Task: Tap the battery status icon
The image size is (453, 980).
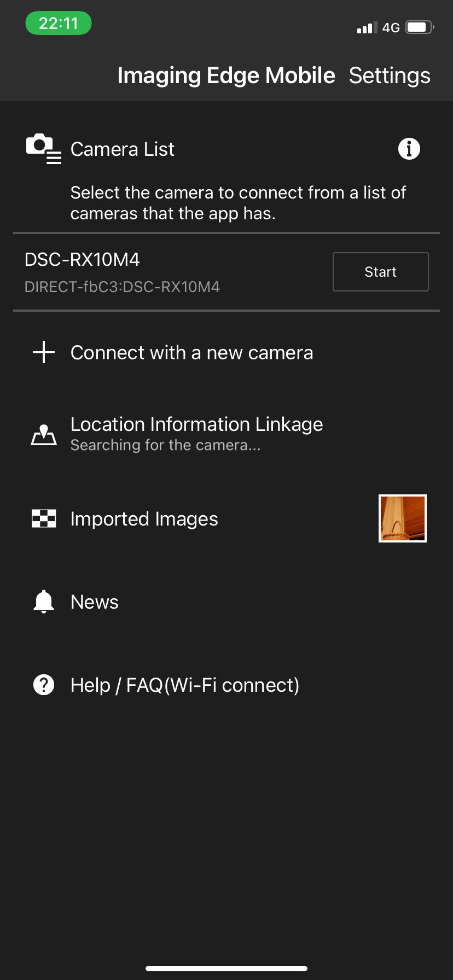Action: (420, 27)
